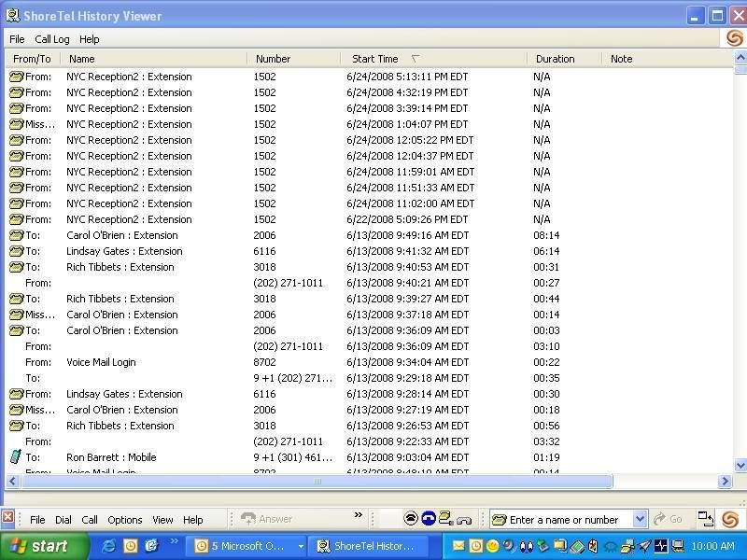Click the number (202) 271-1011 at 9:40:21 AM

289,283
